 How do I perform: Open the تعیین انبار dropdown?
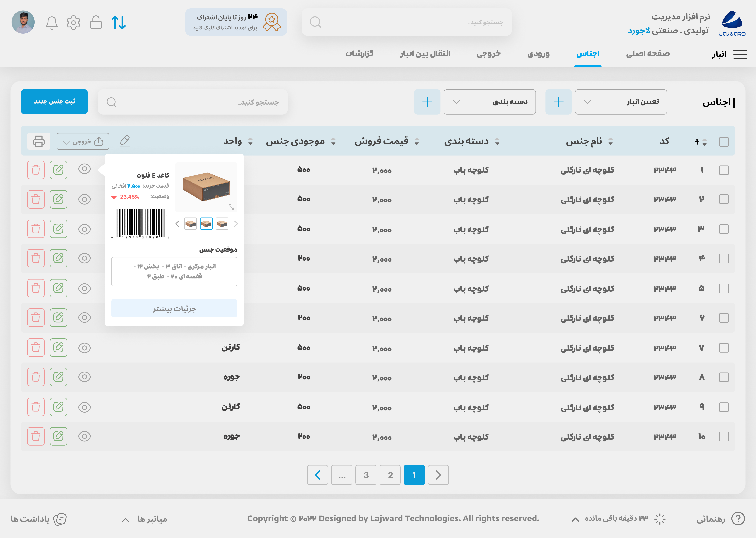pyautogui.click(x=621, y=102)
